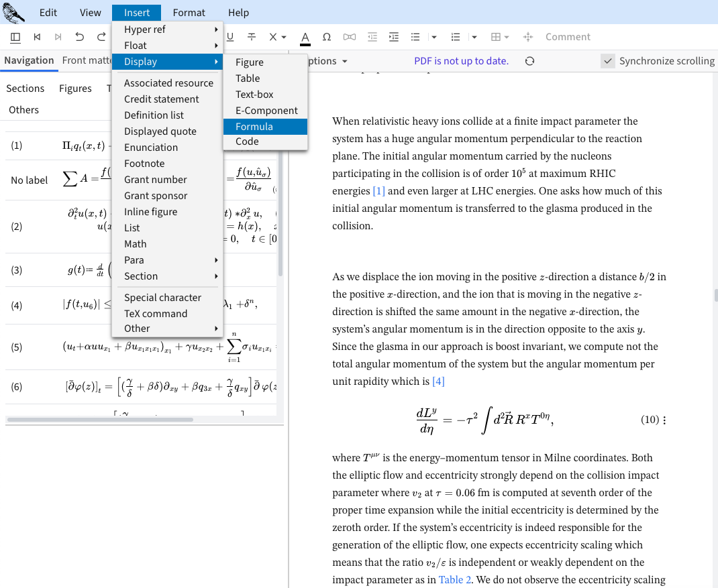Expand the Para submenu
This screenshot has width=718, height=588.
click(167, 260)
